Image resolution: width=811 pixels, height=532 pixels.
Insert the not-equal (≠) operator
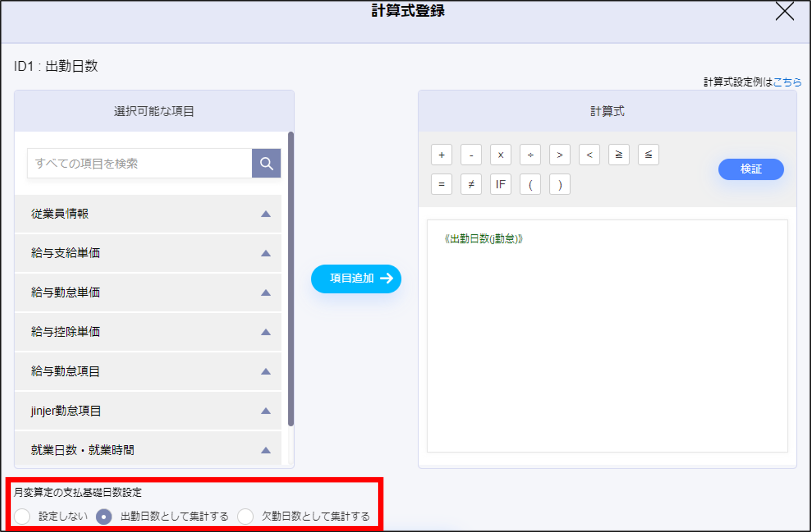click(471, 184)
